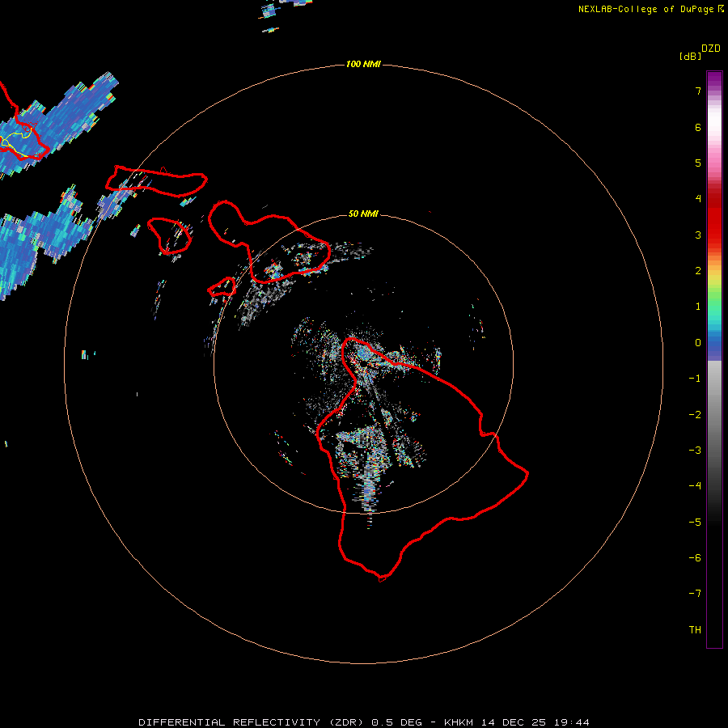
Task: Click the DZD product label above the scale
Action: pyautogui.click(x=711, y=49)
